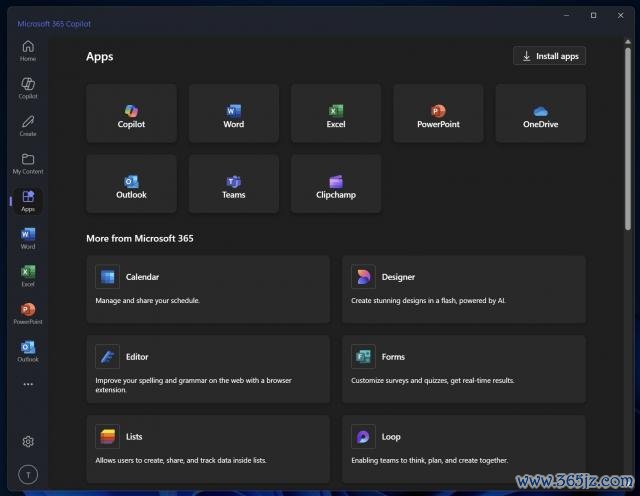Viewport: 640px width, 496px height.
Task: Click the scrollbar up arrow
Action: click(x=628, y=42)
